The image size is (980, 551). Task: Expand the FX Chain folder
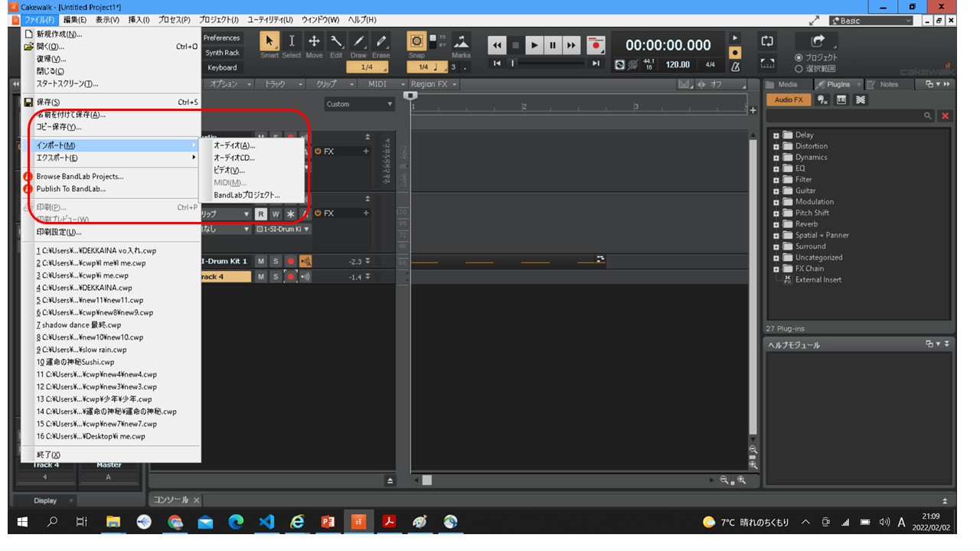[x=776, y=269]
